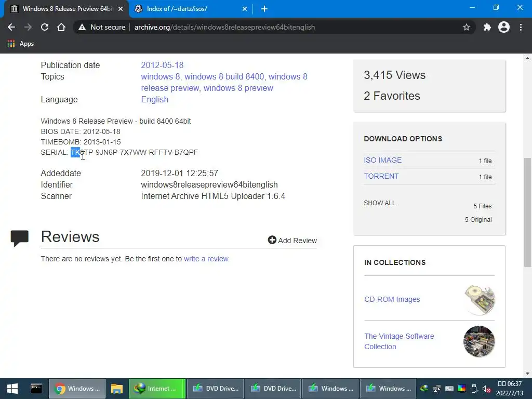Open the Internet Download Manager taskbar button

(157, 389)
